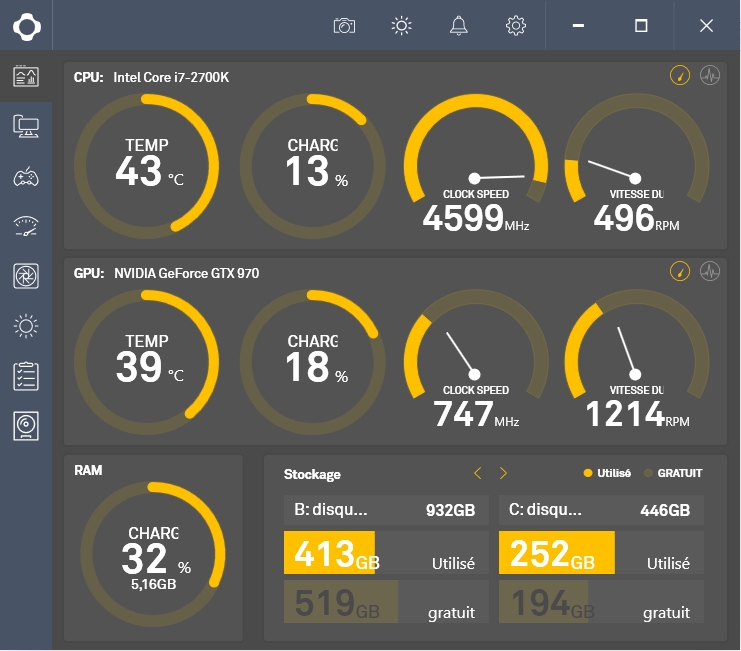Open the notifications bell
This screenshot has height=651, width=741.
coord(459,26)
